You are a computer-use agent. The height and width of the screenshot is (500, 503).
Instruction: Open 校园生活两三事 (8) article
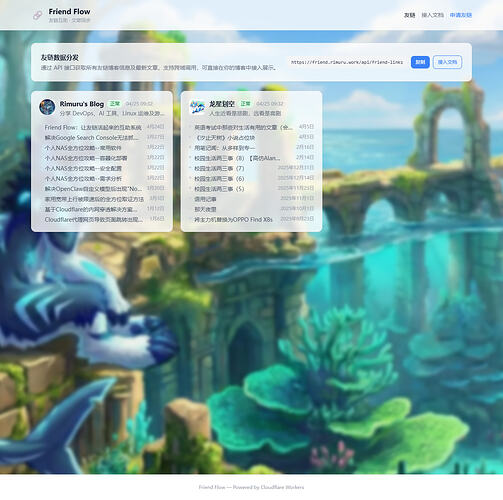pyautogui.click(x=237, y=158)
